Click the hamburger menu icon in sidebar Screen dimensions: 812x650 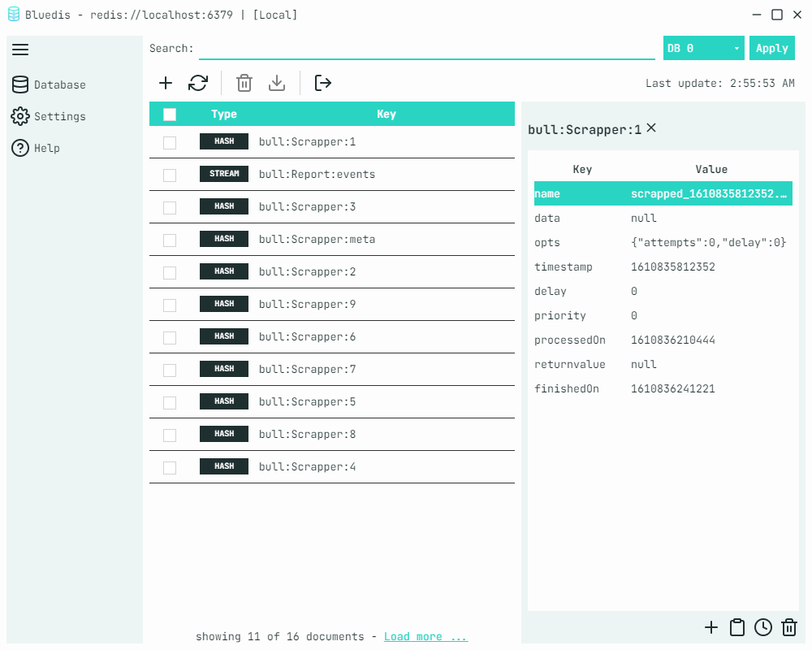click(20, 50)
